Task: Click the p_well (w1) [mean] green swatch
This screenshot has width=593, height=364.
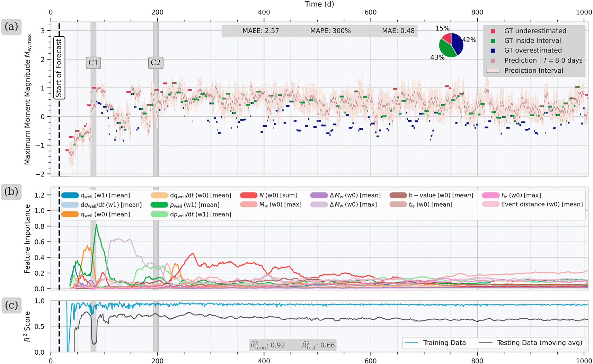Action: [x=159, y=204]
